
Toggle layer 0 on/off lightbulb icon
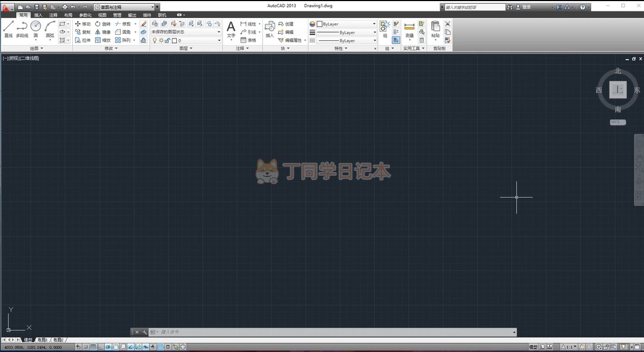coord(155,40)
